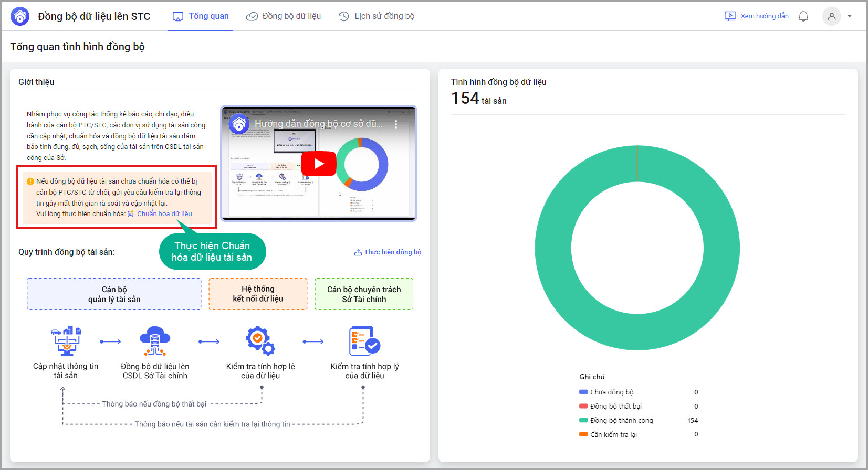
Task: Switch to the Tổng quan tab
Action: 201,16
